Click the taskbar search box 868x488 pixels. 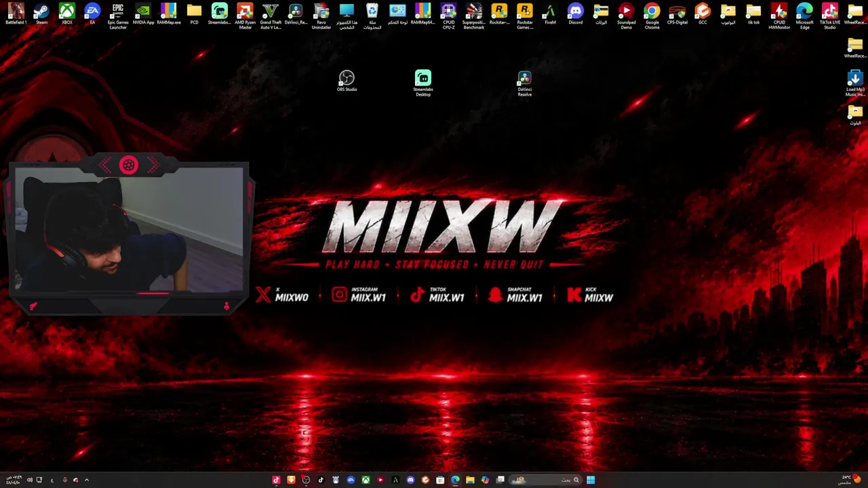pyautogui.click(x=546, y=480)
